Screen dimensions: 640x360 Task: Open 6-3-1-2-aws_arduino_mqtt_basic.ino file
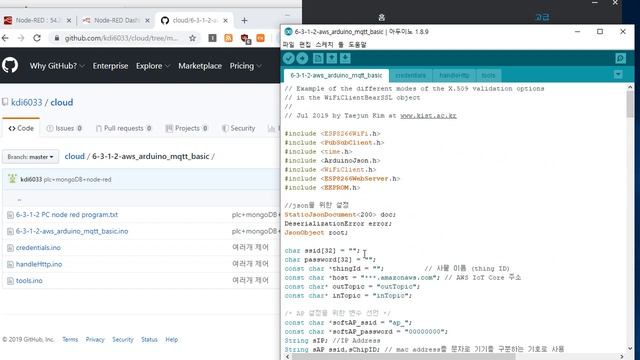[72, 231]
